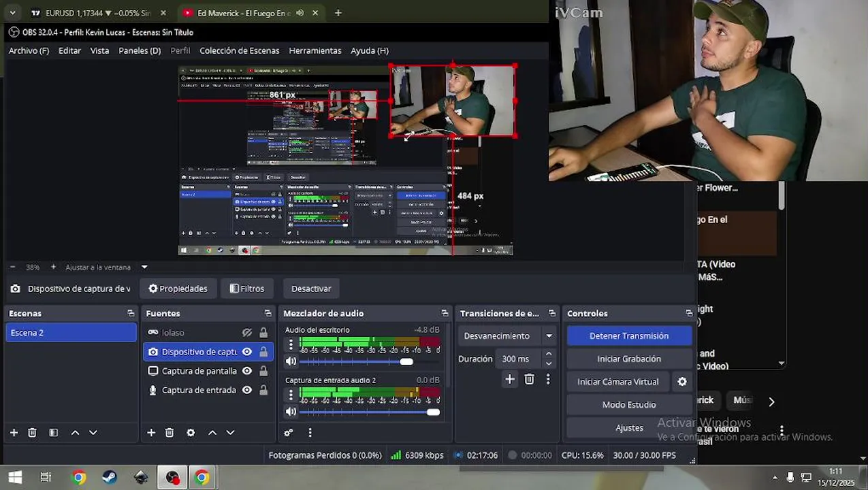Image resolution: width=868 pixels, height=490 pixels.
Task: Open Windows Start menu
Action: pyautogui.click(x=14, y=478)
